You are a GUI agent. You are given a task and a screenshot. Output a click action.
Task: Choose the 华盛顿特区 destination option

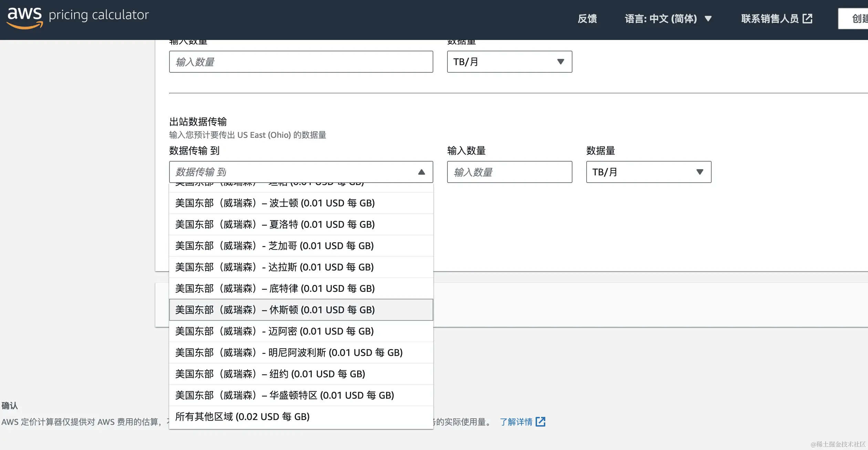pos(301,395)
